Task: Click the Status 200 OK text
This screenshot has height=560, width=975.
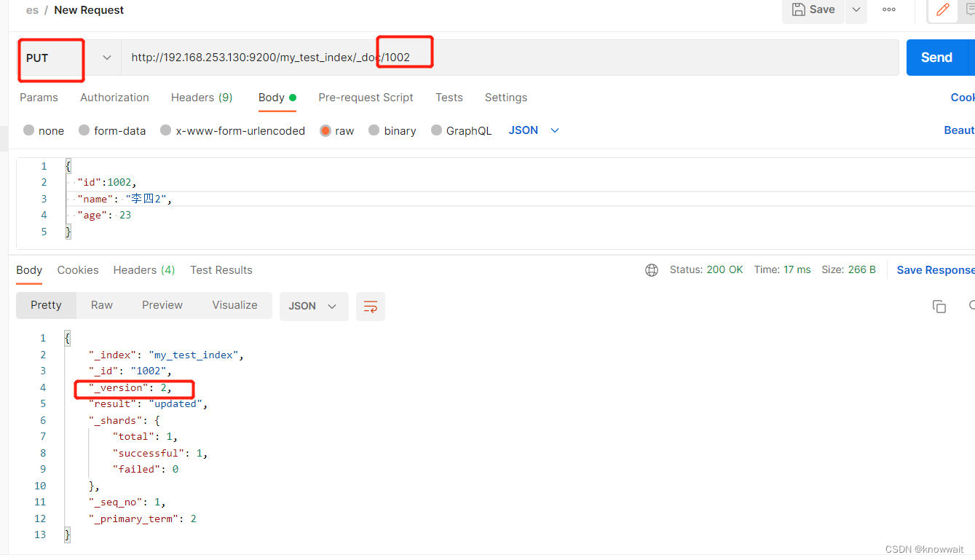Action: point(706,269)
